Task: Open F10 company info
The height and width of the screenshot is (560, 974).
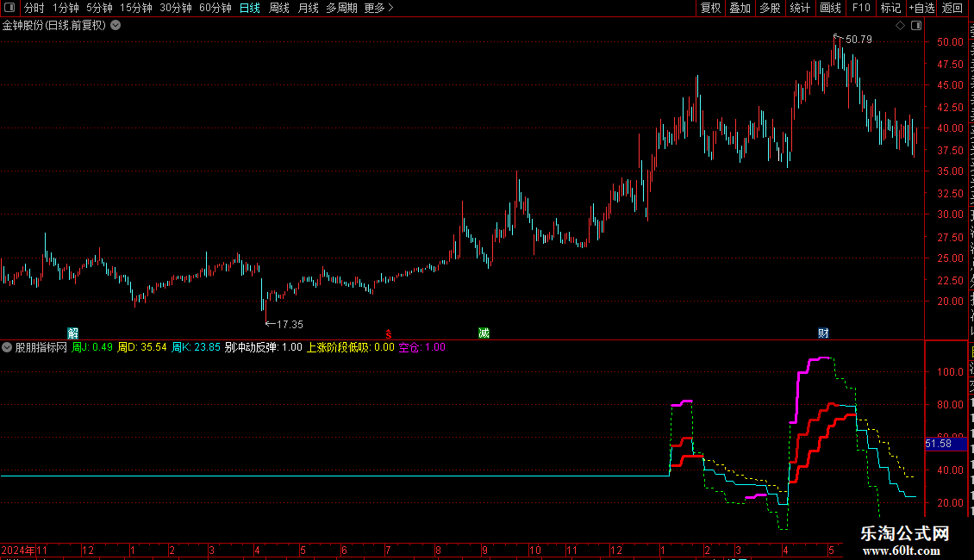Action: pyautogui.click(x=861, y=8)
